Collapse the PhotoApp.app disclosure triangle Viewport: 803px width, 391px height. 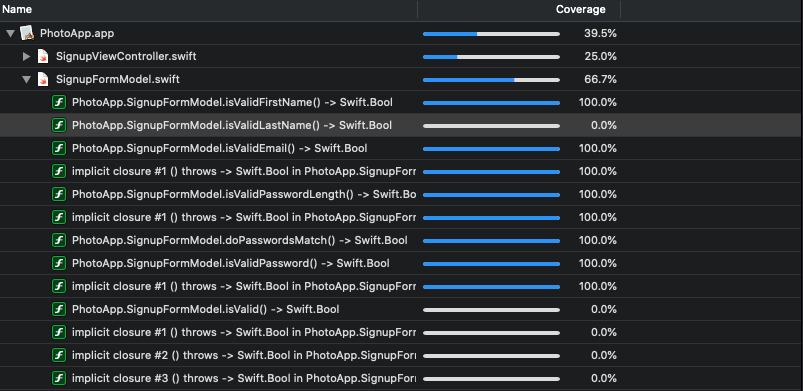point(10,34)
